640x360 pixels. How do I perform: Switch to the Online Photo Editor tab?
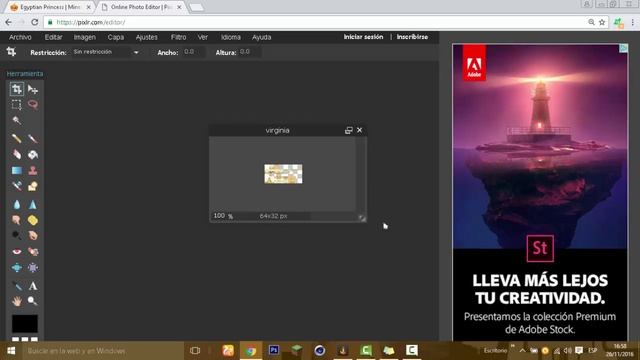coord(141,7)
